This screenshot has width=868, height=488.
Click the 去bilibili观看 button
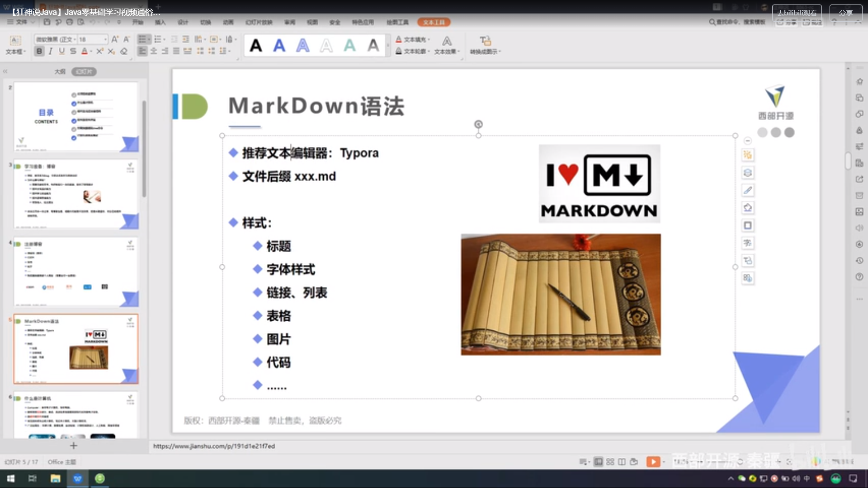click(x=797, y=13)
